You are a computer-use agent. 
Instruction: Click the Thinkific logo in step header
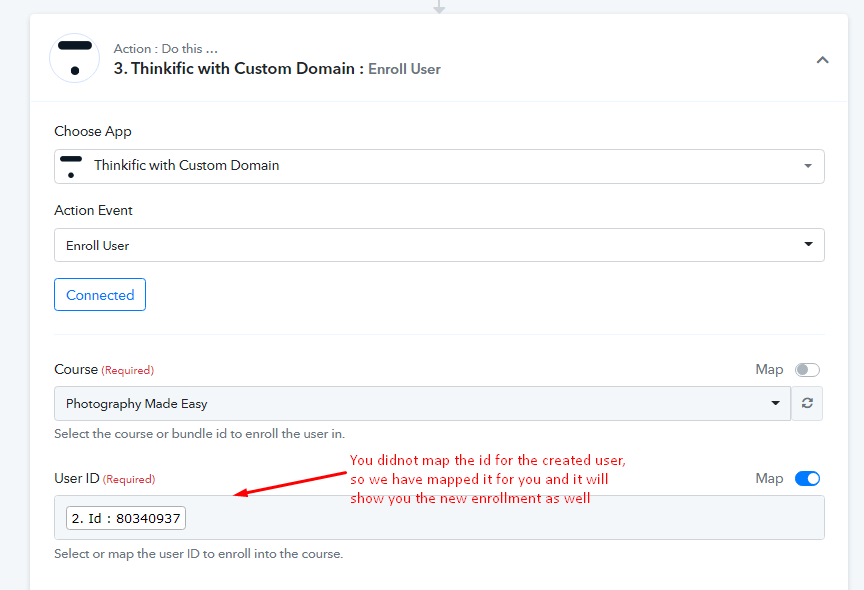[x=74, y=58]
